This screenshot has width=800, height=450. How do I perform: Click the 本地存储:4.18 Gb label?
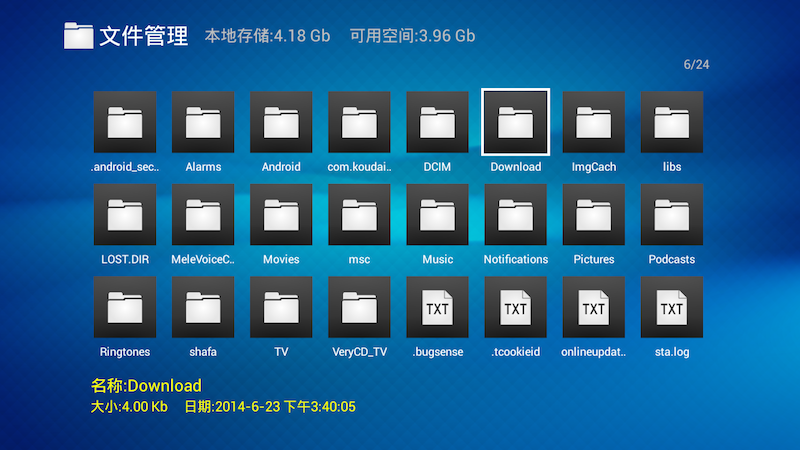(267, 36)
